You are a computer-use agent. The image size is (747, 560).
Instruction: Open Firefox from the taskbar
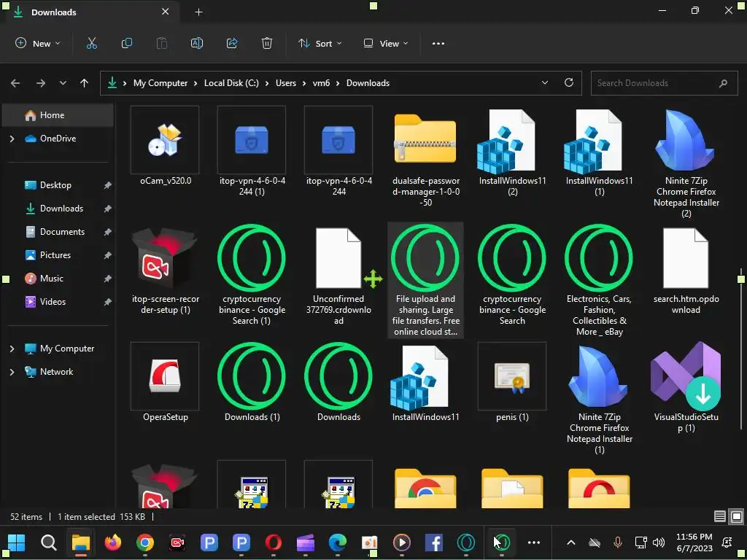(113, 542)
